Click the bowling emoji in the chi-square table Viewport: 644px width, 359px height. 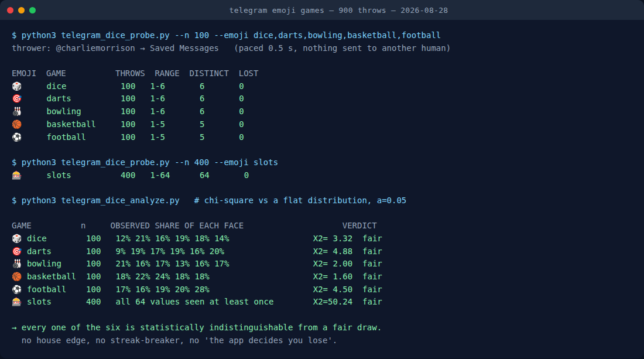coord(17,264)
